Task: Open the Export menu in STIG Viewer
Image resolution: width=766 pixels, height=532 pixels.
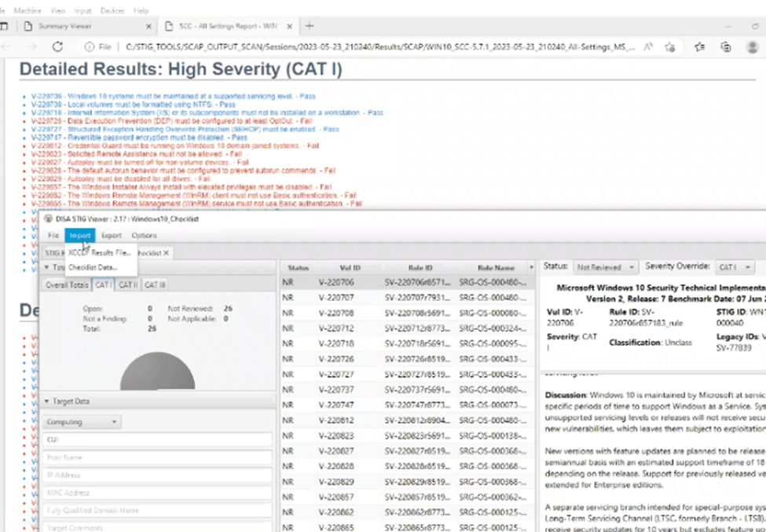Action: (111, 235)
